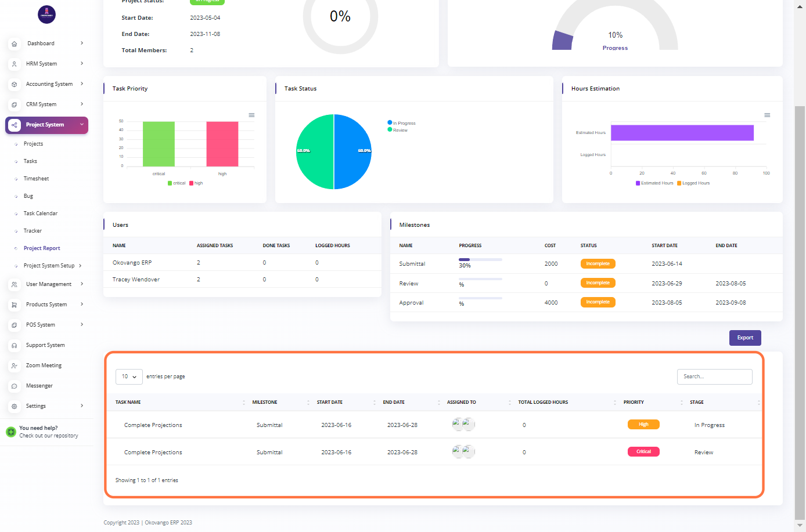The width and height of the screenshot is (806, 532).
Task: Click the HRM System person icon
Action: pos(15,64)
